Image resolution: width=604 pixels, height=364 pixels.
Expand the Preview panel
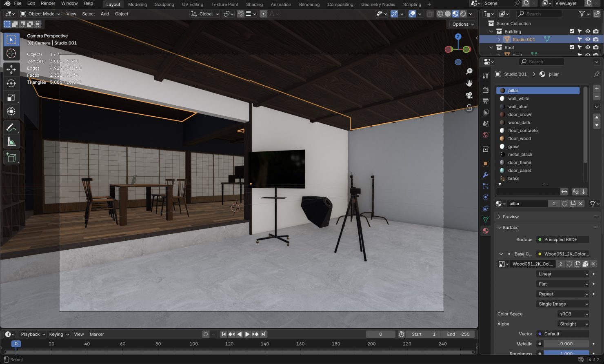tap(511, 217)
